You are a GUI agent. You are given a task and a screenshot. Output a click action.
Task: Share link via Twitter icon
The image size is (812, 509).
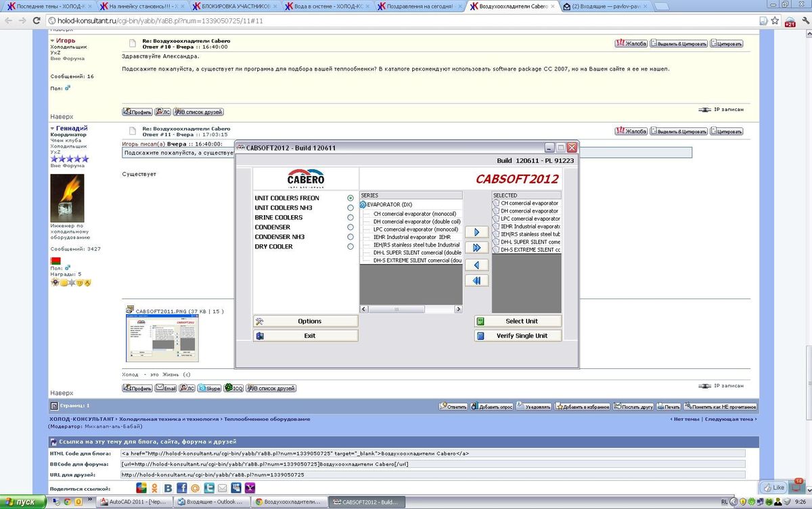coord(210,488)
